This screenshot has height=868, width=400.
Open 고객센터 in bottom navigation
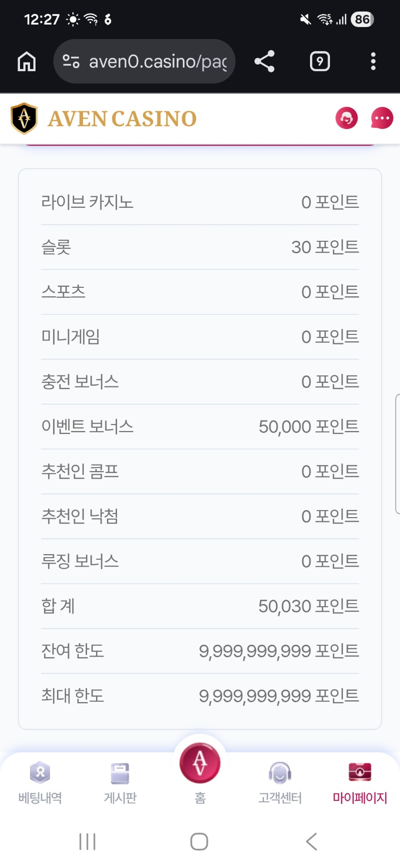[280, 782]
